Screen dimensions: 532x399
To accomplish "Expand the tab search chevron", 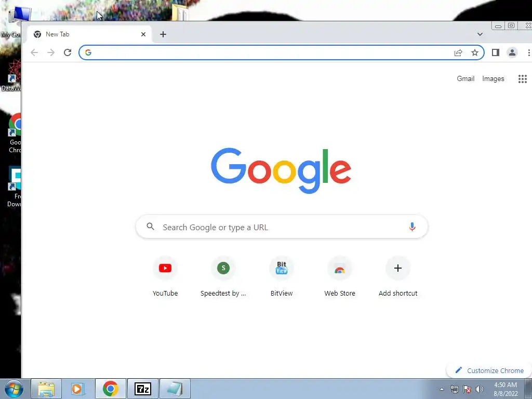I will pos(480,34).
